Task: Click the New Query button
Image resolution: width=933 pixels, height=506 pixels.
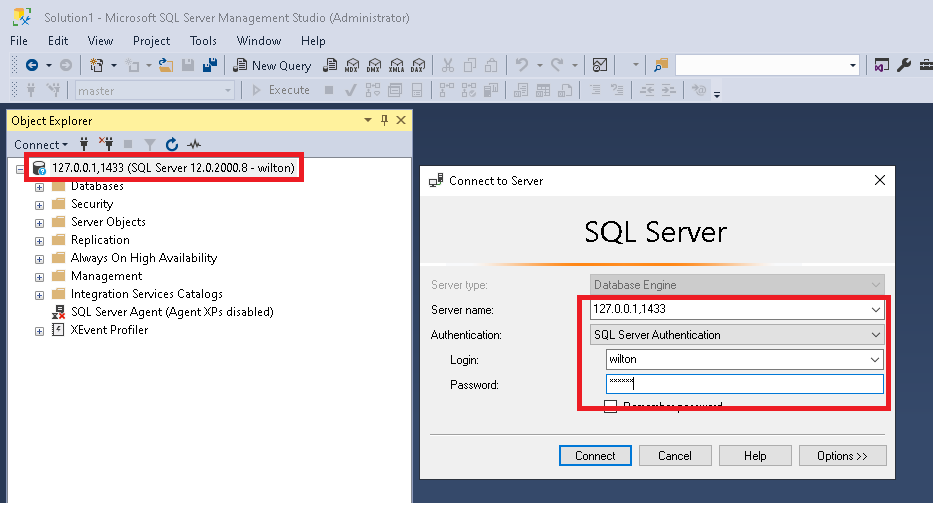Action: pyautogui.click(x=272, y=65)
